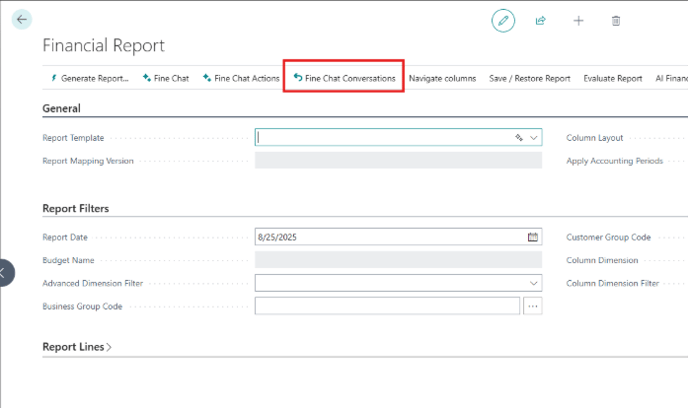The image size is (688, 408).
Task: Click Save / Restore Report
Action: tap(529, 78)
